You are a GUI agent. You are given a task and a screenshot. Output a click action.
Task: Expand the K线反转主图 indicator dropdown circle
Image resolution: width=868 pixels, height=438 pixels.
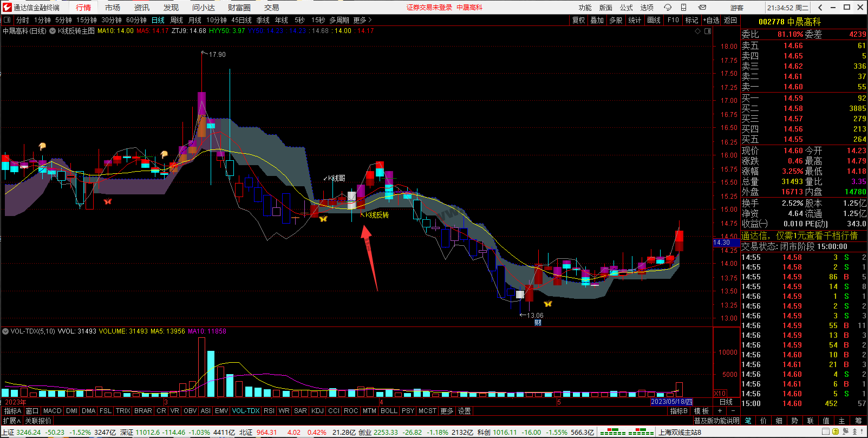pos(53,31)
